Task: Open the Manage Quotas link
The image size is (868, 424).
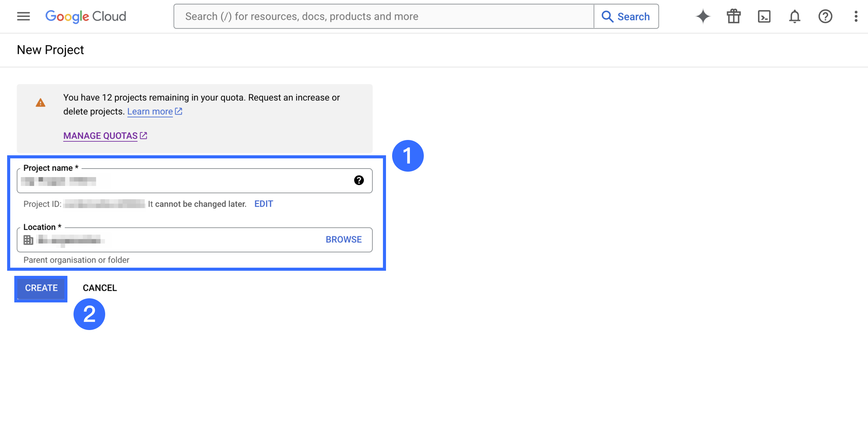Action: click(100, 136)
